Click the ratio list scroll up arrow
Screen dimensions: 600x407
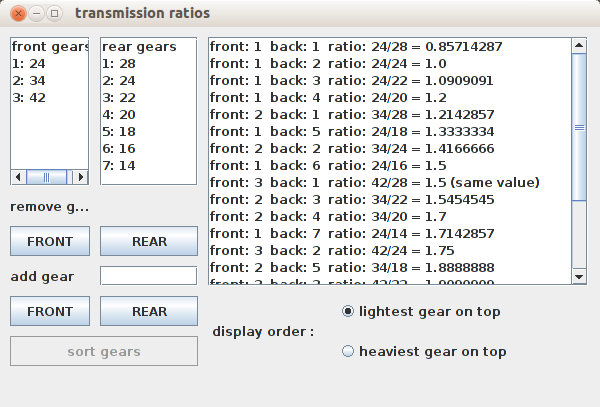point(579,46)
